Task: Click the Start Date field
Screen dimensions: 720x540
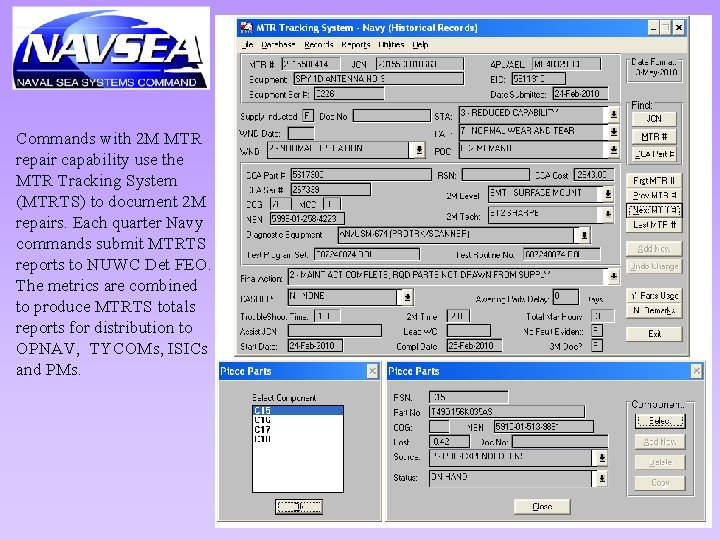Action: click(315, 346)
